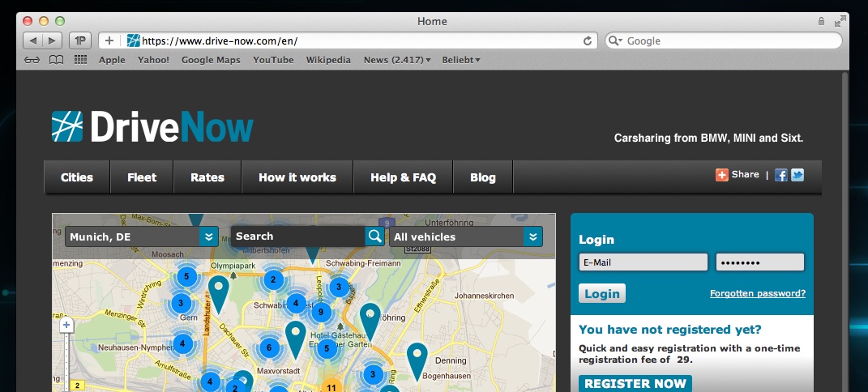Click the magnifier icon in the Google search field
Screen dimensions: 868x392
616,41
